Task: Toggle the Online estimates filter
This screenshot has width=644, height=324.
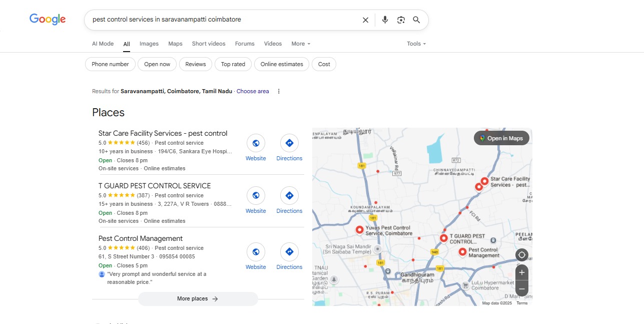Action: 282,64
